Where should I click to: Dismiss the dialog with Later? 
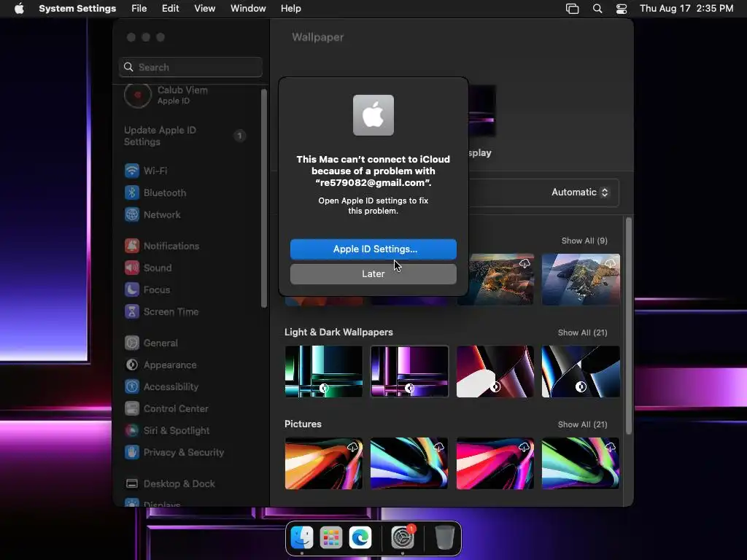(x=373, y=274)
